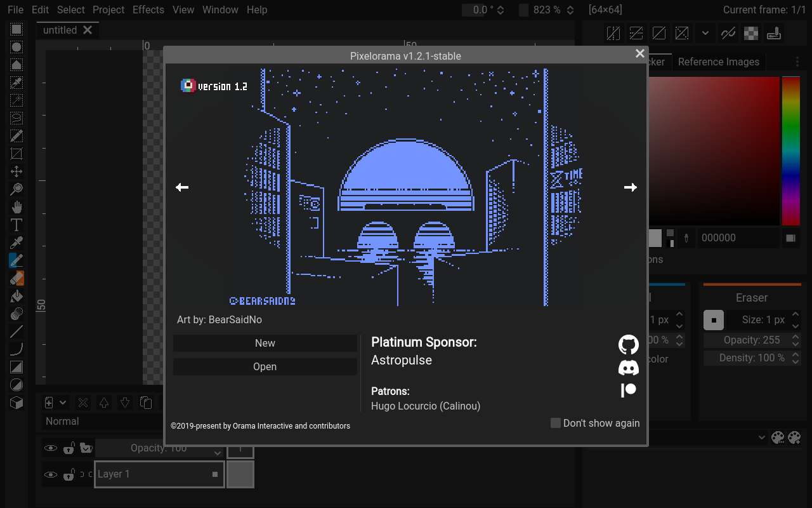Click the hex color field 000000
The image size is (812, 508).
739,238
